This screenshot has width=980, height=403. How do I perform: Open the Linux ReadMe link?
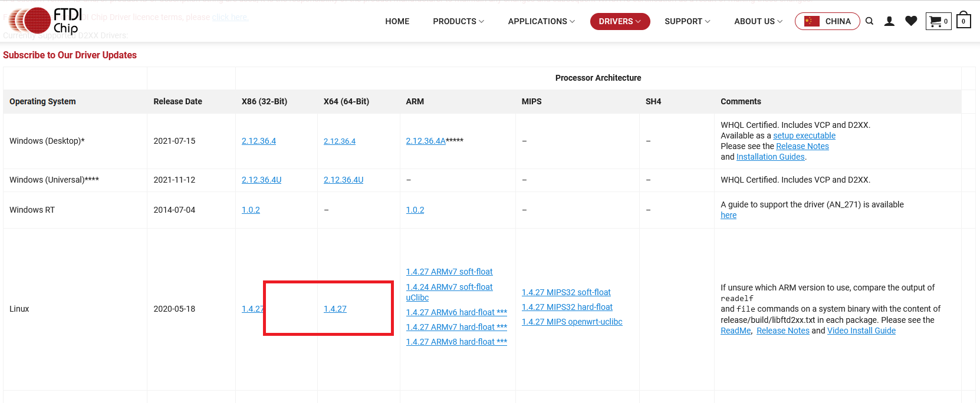click(736, 331)
